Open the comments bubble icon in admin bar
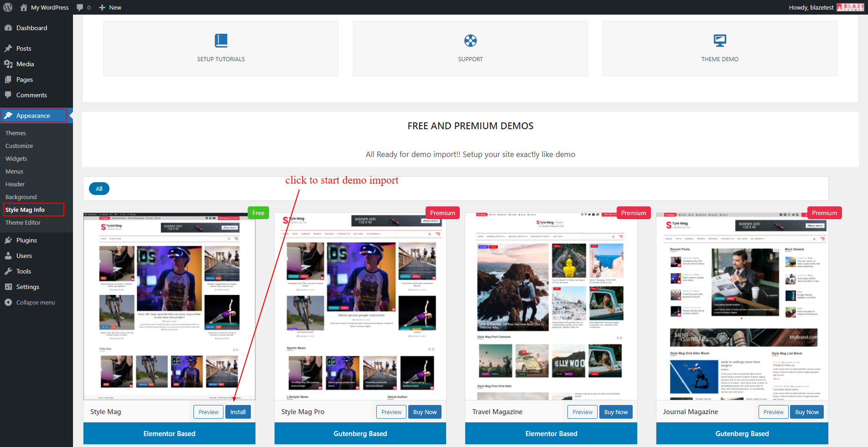 pyautogui.click(x=80, y=7)
